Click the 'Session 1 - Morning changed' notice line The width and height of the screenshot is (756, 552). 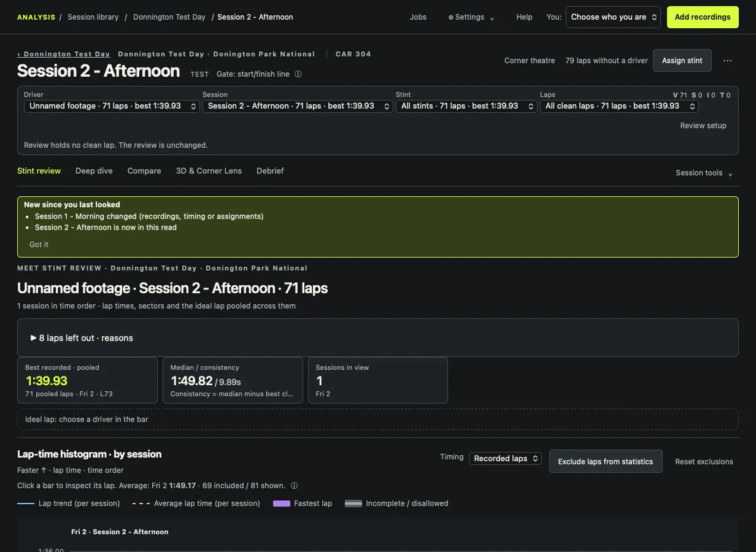pos(149,217)
